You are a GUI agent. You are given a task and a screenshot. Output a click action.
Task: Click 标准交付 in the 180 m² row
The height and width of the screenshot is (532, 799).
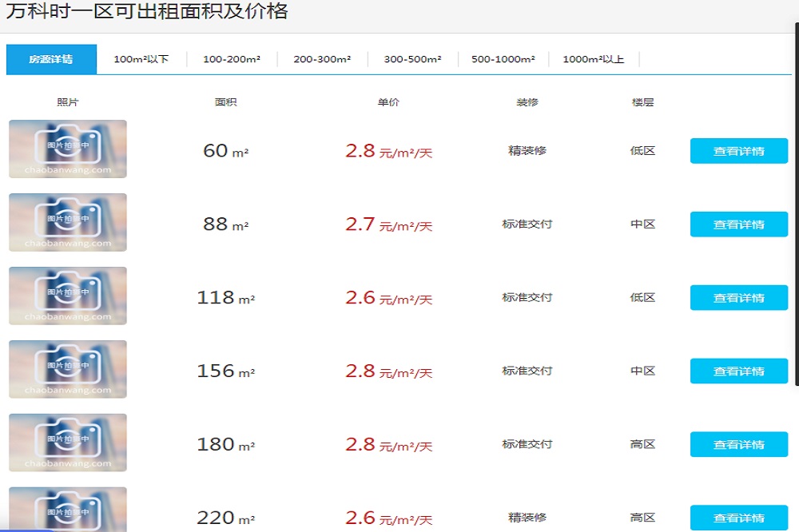click(x=527, y=444)
